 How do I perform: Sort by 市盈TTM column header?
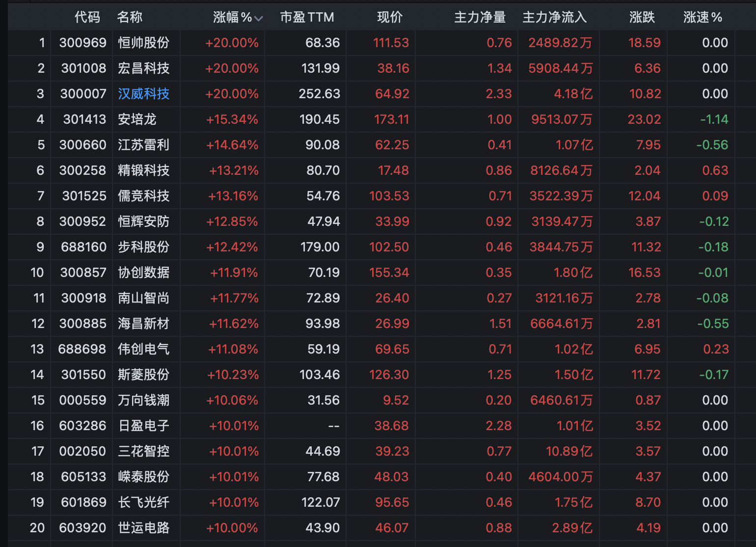[x=307, y=17]
